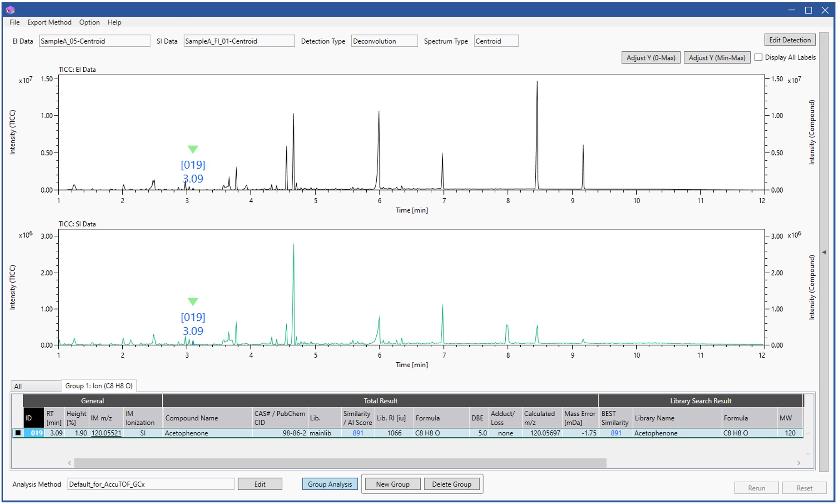
Task: Click the Analysis Method Default_for_AccuTOF_GCx field
Action: pos(151,484)
